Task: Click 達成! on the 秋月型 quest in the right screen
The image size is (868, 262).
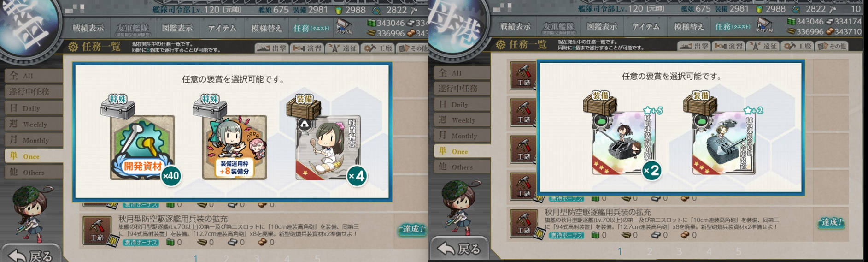Action: 832,222
